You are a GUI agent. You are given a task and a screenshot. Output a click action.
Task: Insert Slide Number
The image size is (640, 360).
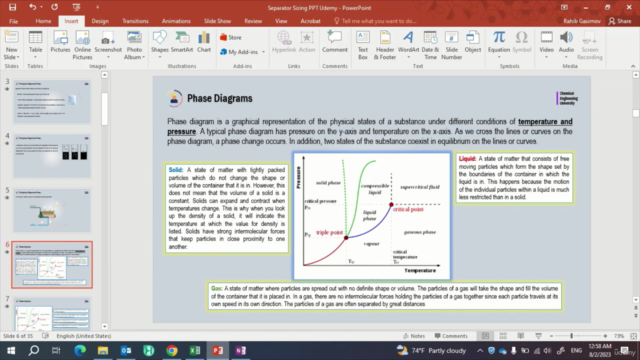pos(451,45)
